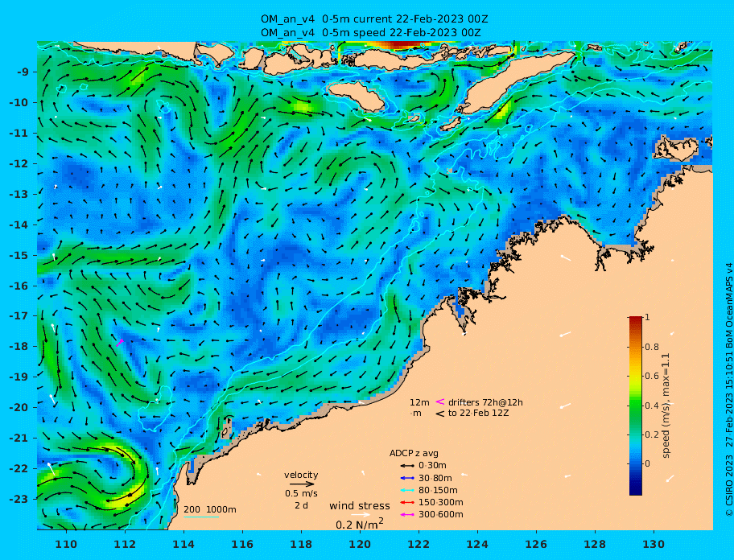
Task: Click the cyan 80-150m ADCP legend arrow
Action: pos(407,490)
